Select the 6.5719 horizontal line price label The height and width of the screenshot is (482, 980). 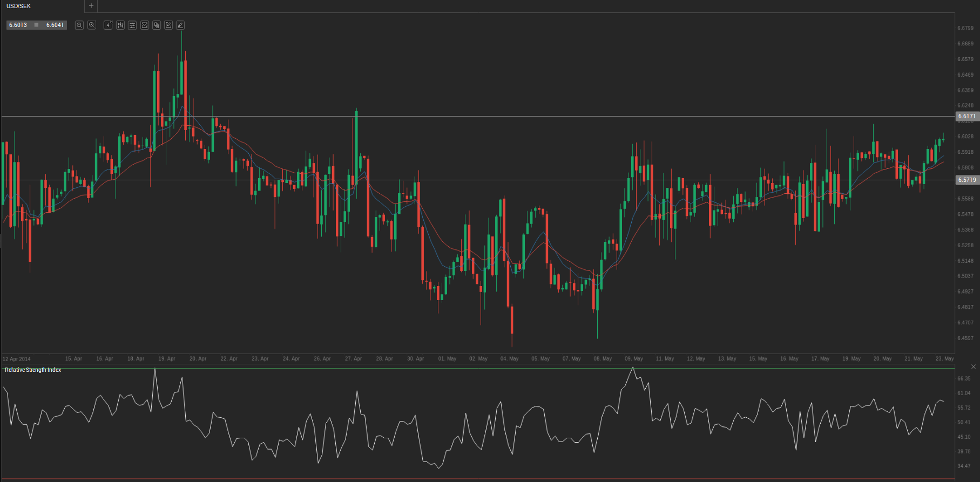point(967,180)
